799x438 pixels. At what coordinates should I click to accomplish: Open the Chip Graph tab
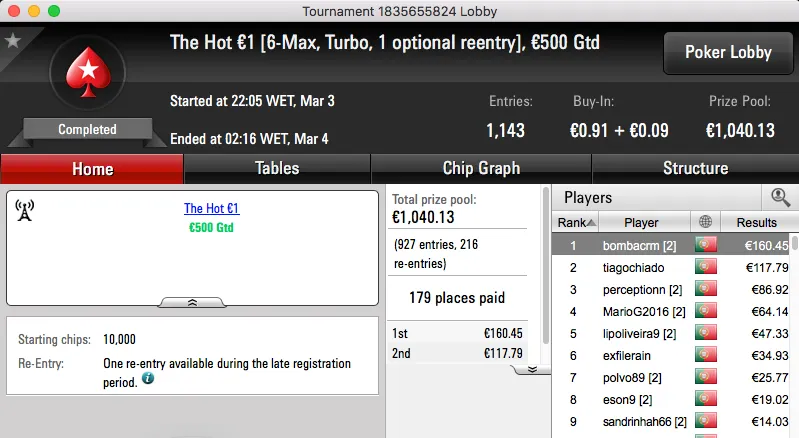(481, 168)
